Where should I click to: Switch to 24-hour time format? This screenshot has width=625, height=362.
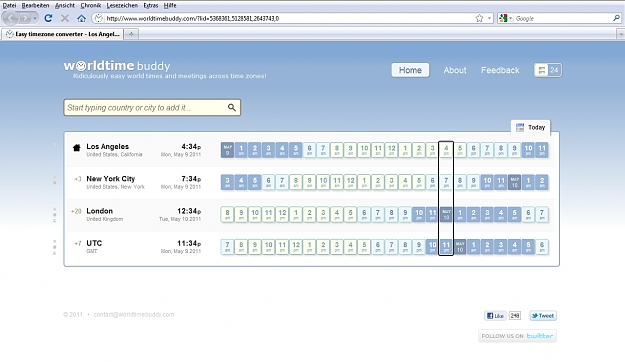point(554,70)
